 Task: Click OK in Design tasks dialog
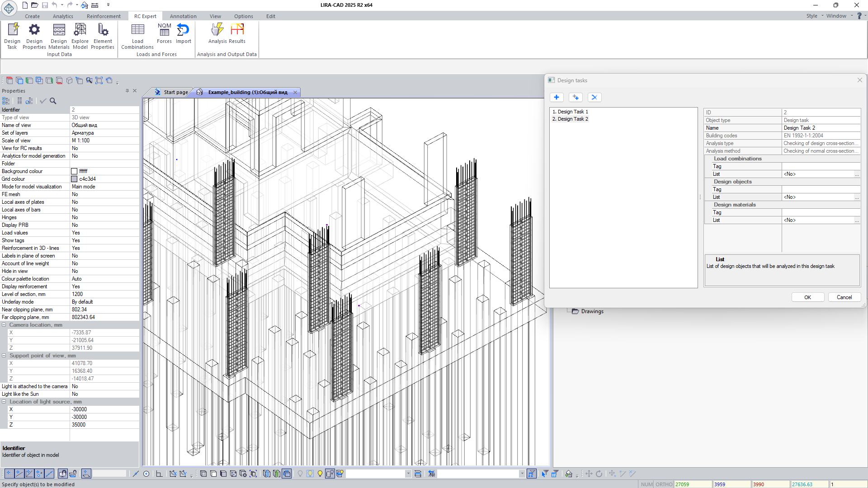(807, 297)
